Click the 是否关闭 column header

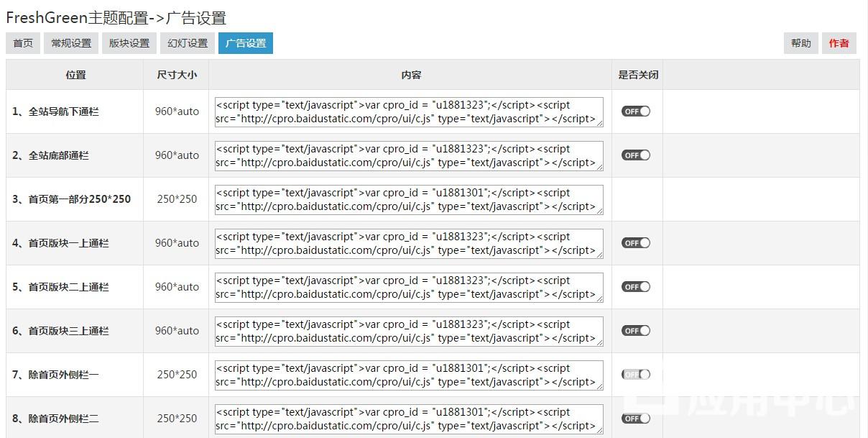click(638, 75)
